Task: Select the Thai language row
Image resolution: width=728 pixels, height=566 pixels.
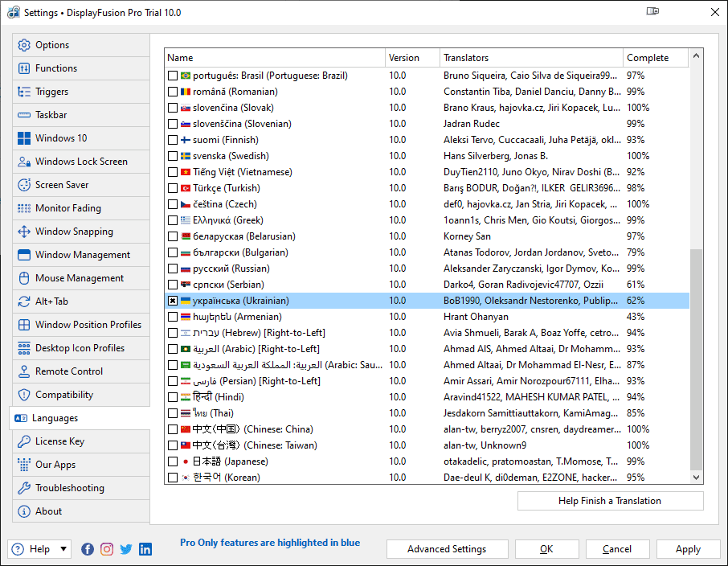Action: (x=427, y=413)
